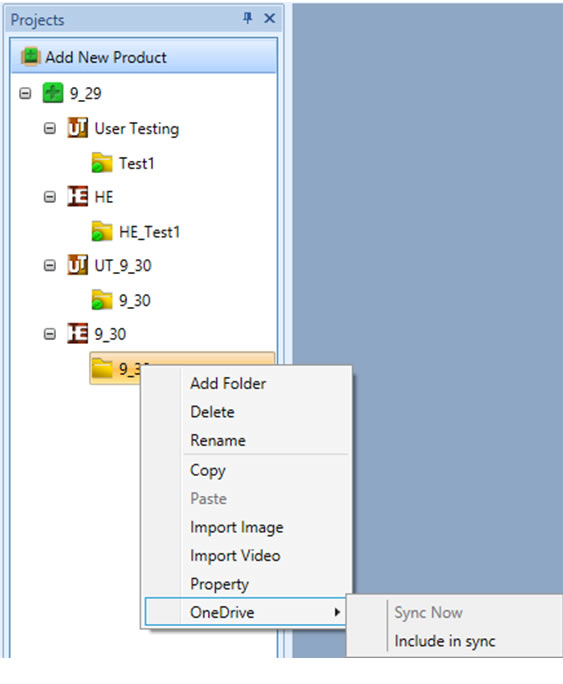Viewport: 563px width, 684px height.
Task: Select Rename in the context menu
Action: tap(218, 440)
